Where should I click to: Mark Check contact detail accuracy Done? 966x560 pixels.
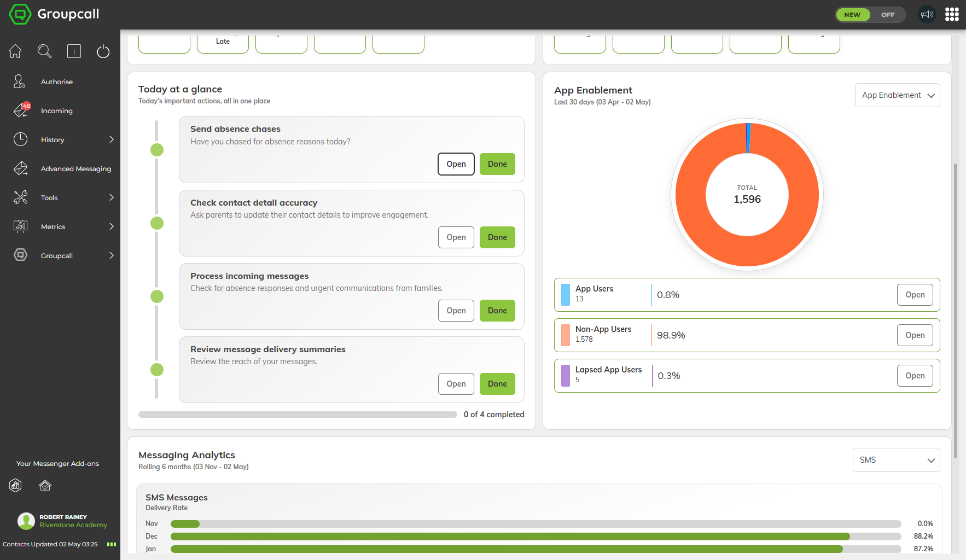(x=497, y=237)
